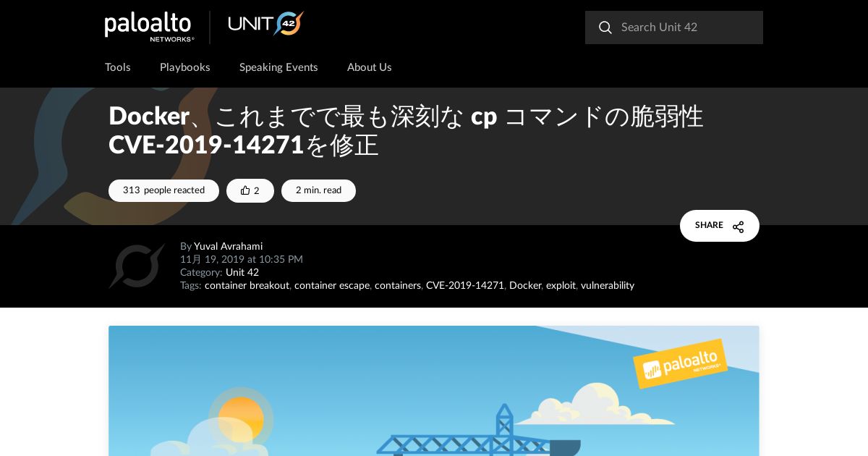Click the author avatar image
This screenshot has height=456, width=868.
(x=137, y=266)
